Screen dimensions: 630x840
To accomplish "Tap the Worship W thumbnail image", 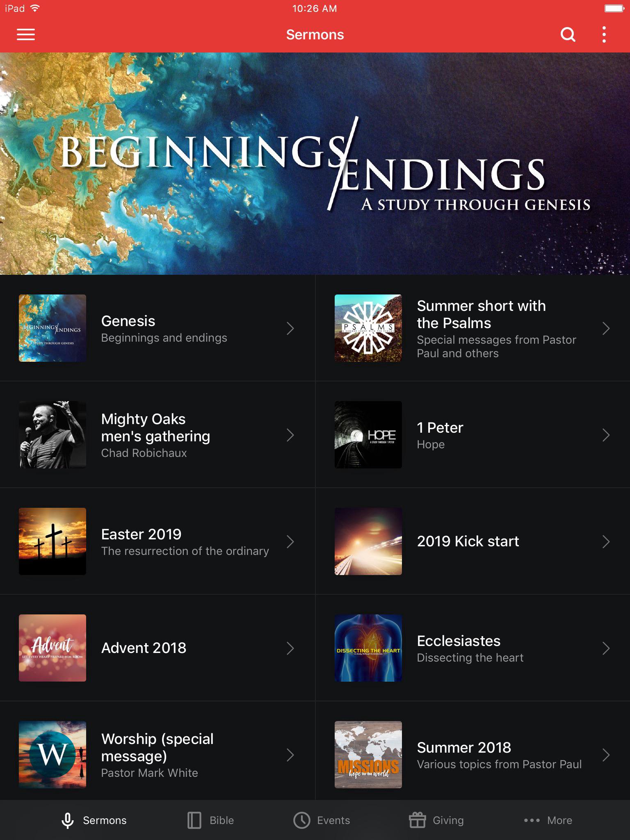I will 52,755.
